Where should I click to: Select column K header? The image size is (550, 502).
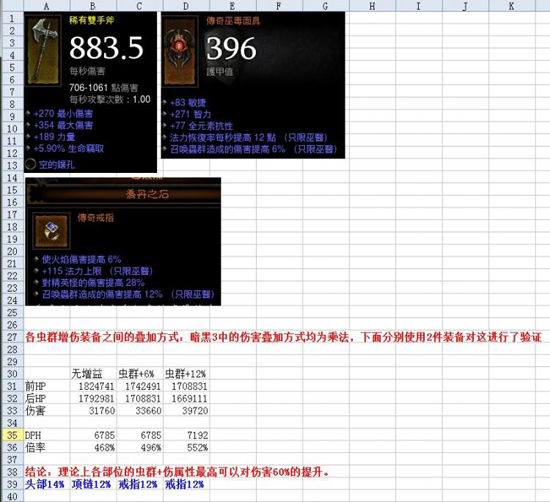coord(512,6)
